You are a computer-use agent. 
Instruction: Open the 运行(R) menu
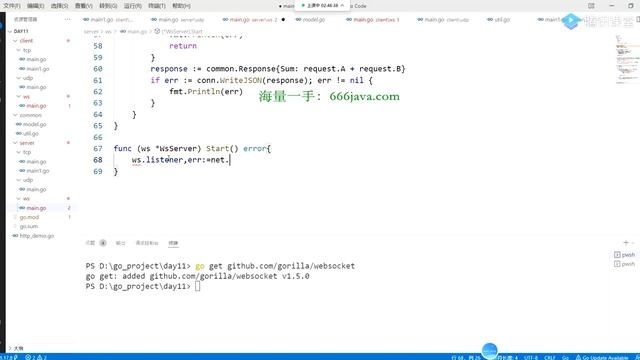point(133,6)
